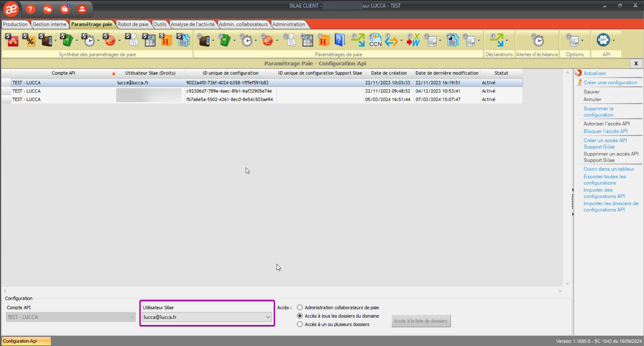The height and width of the screenshot is (346, 644).
Task: Click the list's vertical scrollbar down arrow
Action: [568, 284]
